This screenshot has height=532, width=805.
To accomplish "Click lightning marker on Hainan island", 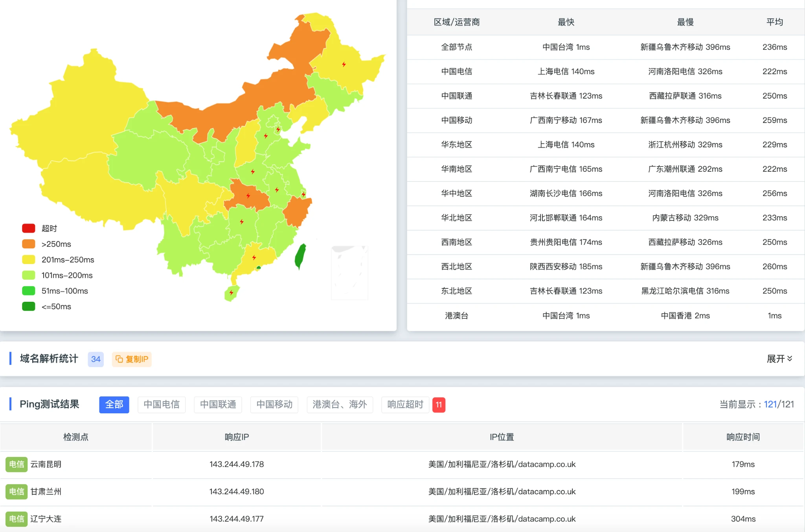I will [x=232, y=292].
